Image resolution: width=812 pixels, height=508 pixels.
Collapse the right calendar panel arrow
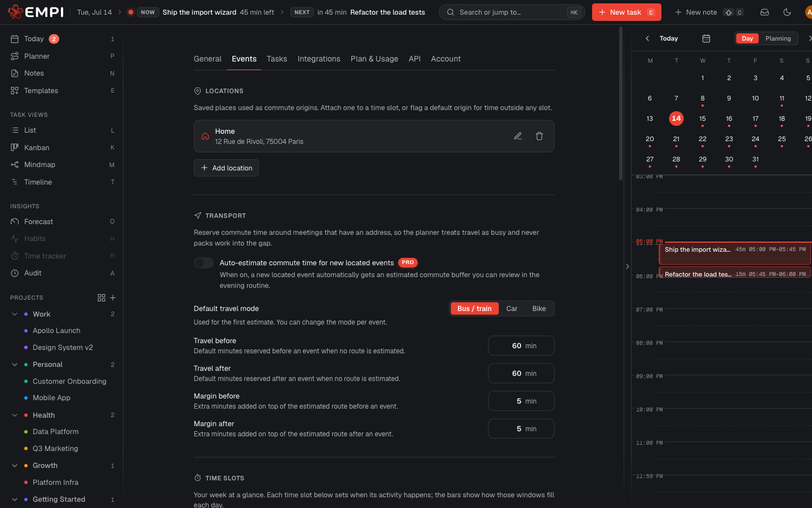pyautogui.click(x=627, y=266)
